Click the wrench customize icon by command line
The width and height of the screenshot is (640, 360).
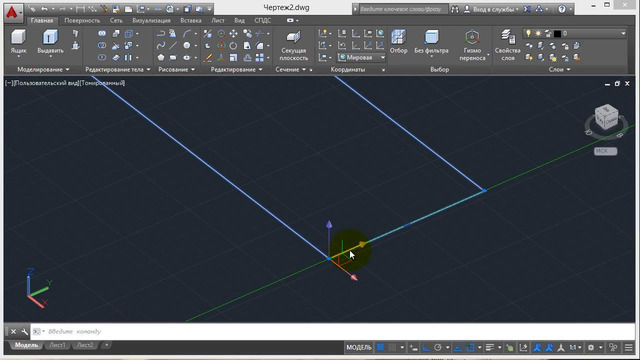24,331
